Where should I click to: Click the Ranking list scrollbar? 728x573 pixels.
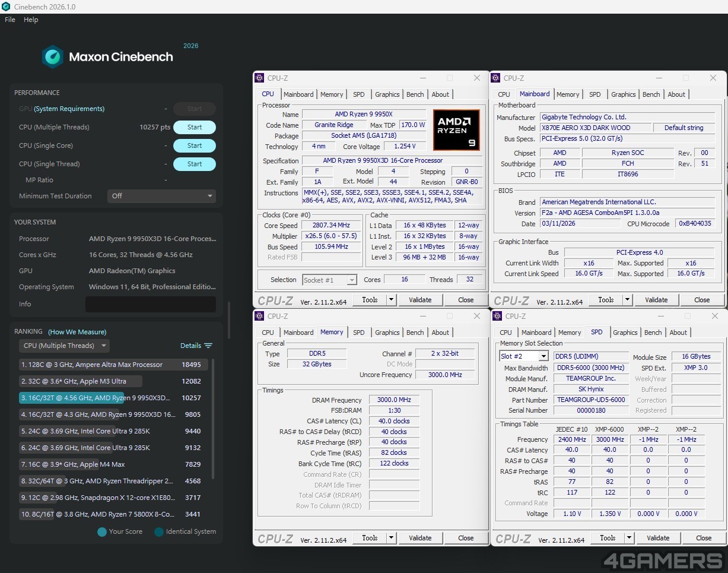(213, 419)
